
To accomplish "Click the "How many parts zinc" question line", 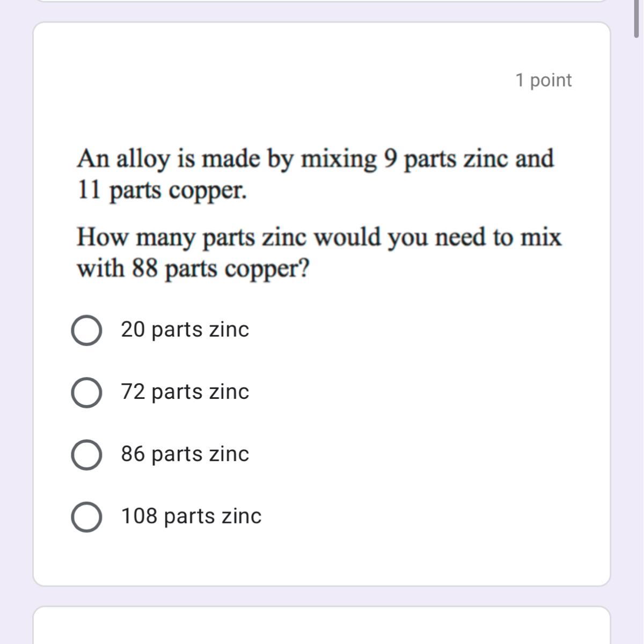I will click(319, 237).
